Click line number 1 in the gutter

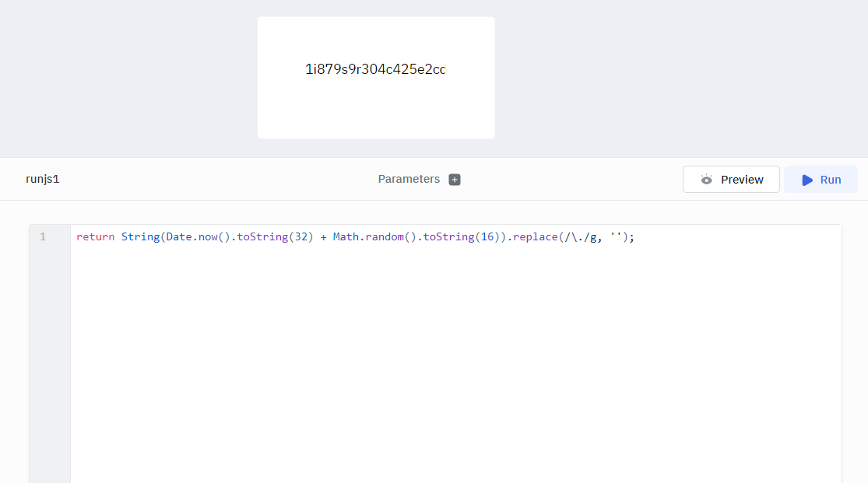click(43, 237)
